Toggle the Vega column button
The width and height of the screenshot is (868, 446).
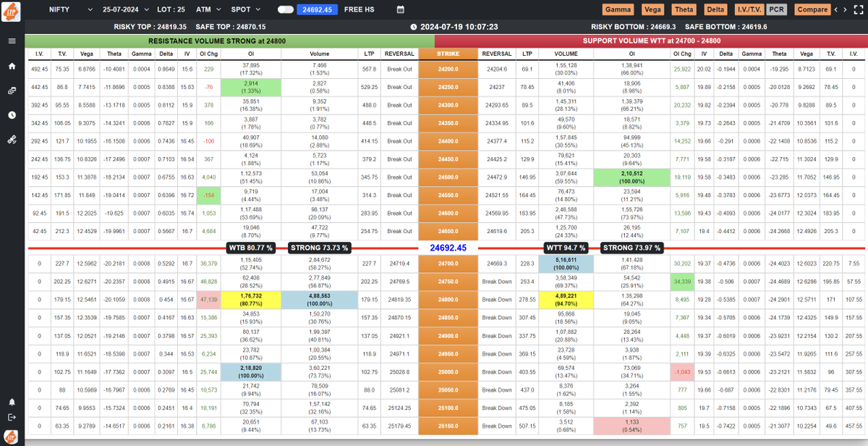point(653,9)
